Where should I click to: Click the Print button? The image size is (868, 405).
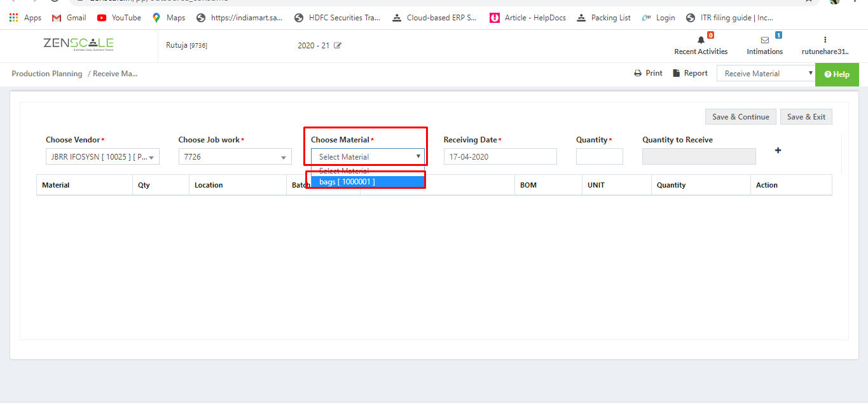coord(648,73)
